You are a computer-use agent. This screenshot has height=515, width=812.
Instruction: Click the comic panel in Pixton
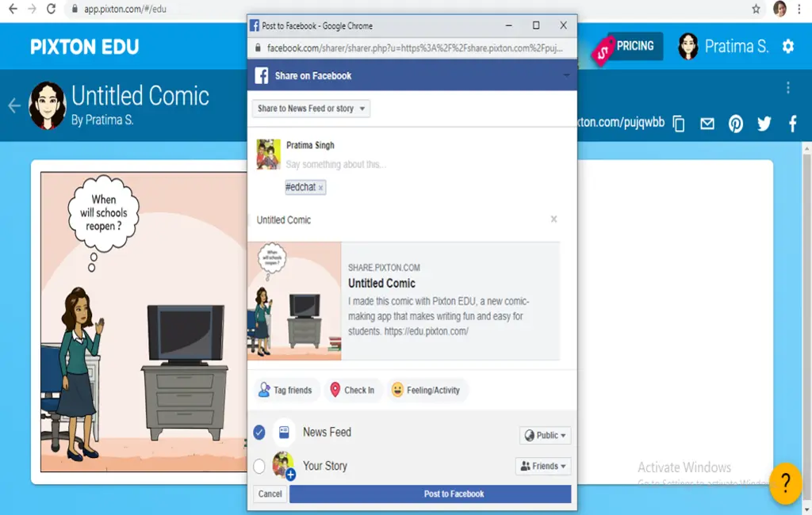144,322
